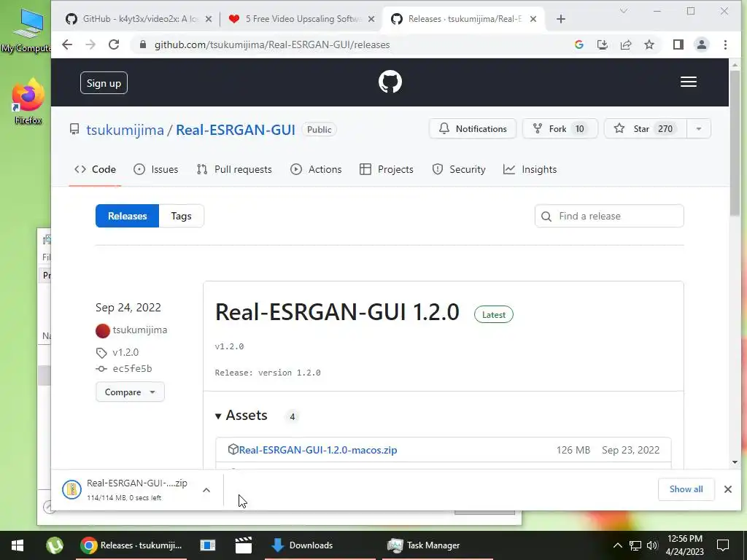Open the tsukumijima owner link

point(125,130)
